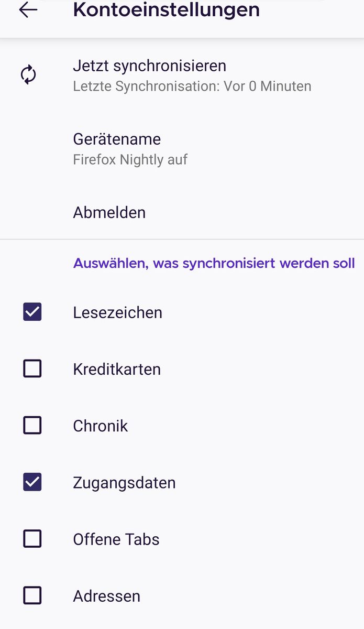This screenshot has width=364, height=629.
Task: Tap the Letzte Synchronisation status text
Action: 192,86
